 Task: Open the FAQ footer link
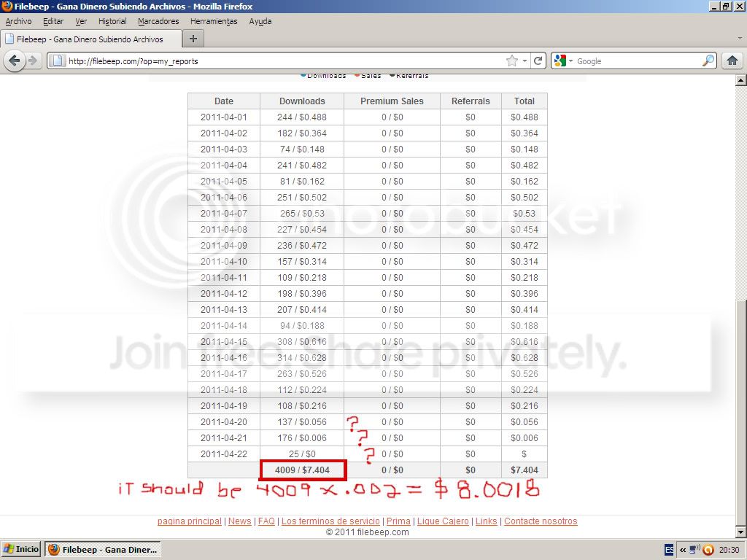click(x=266, y=521)
